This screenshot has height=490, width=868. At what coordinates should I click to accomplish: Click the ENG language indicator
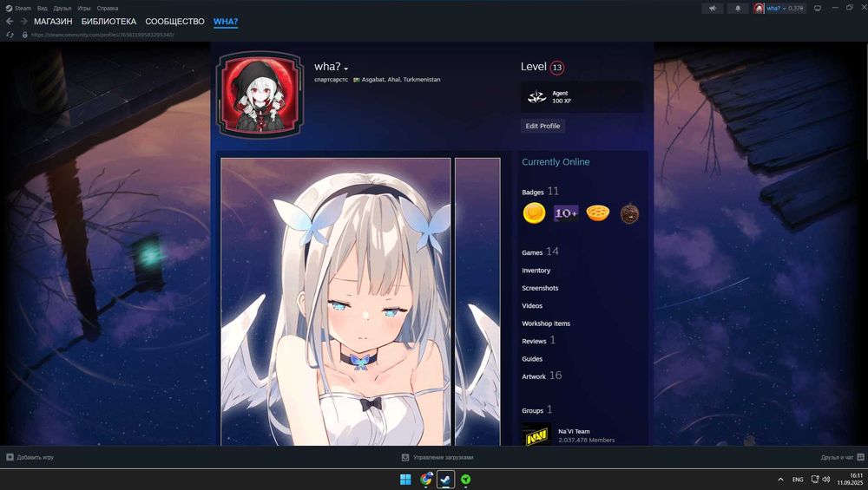click(798, 480)
